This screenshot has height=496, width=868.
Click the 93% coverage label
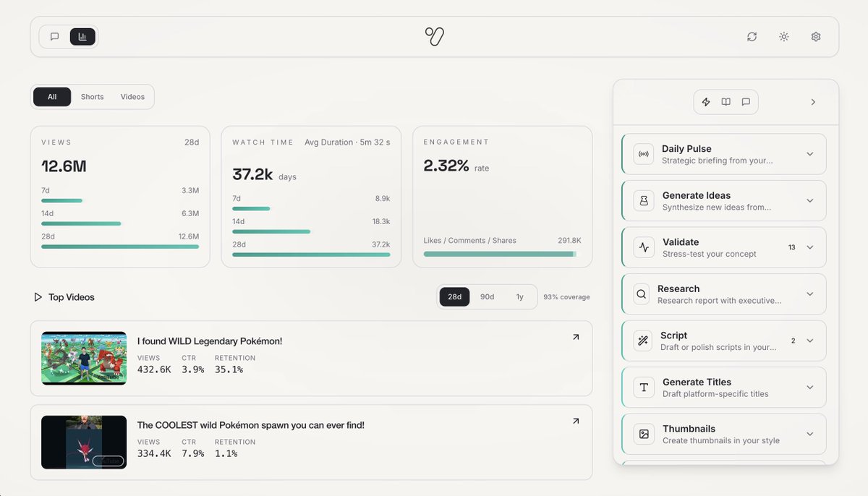click(x=566, y=297)
